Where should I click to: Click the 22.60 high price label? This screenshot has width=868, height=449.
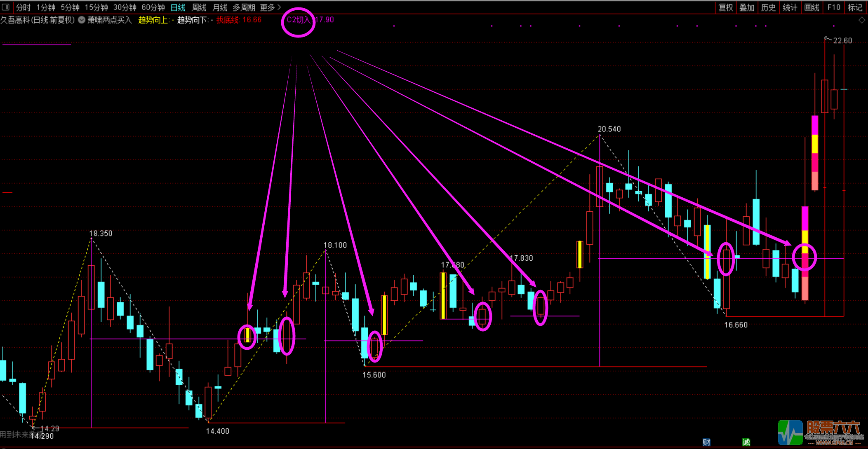point(842,40)
